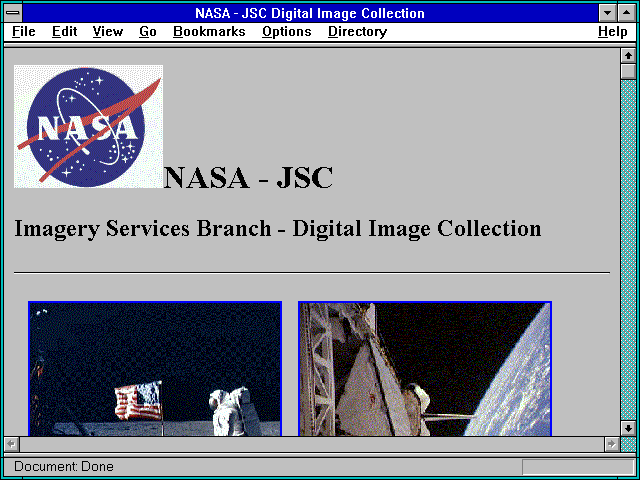Click the vertical scrollbar down arrow
This screenshot has height=480, width=640.
628,428
